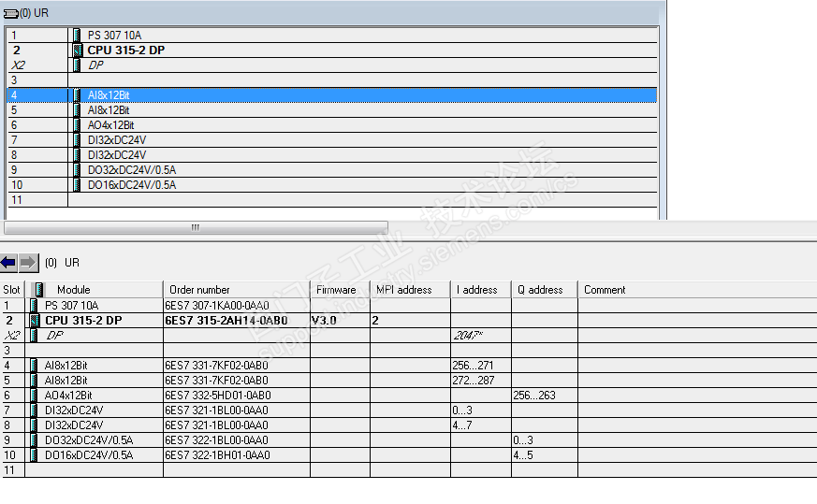This screenshot has width=817, height=504.
Task: Click CPU 315-2 DP icon in detail table
Action: (x=35, y=320)
